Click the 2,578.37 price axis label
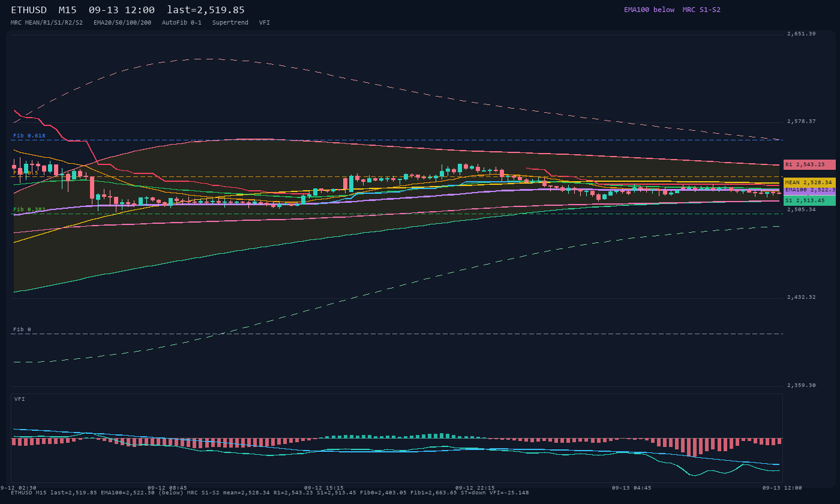Viewport: 840px width, 504px height. 802,121
